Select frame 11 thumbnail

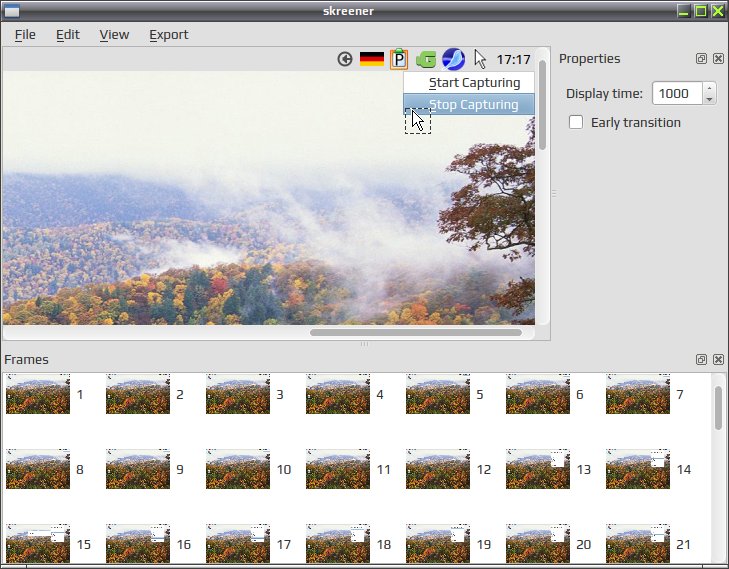coord(338,469)
